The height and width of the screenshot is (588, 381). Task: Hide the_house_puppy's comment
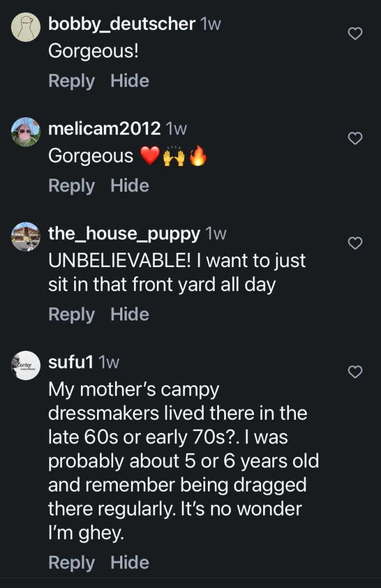[130, 315]
